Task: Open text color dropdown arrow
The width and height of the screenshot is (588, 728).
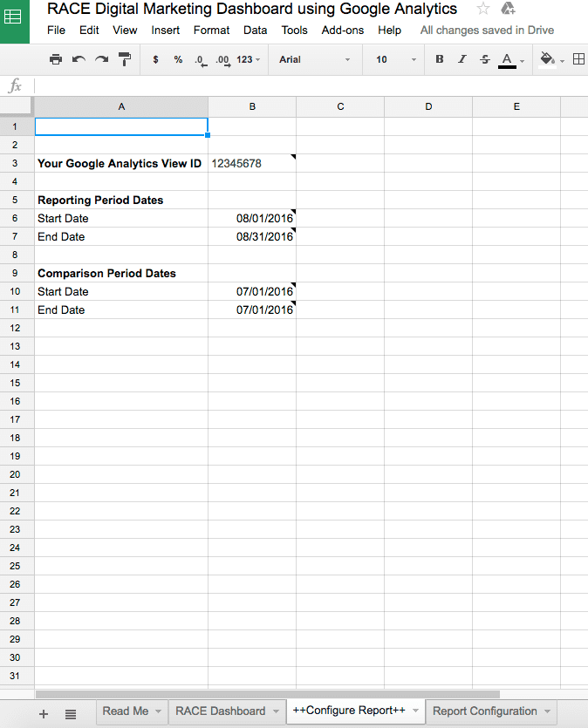Action: click(522, 61)
